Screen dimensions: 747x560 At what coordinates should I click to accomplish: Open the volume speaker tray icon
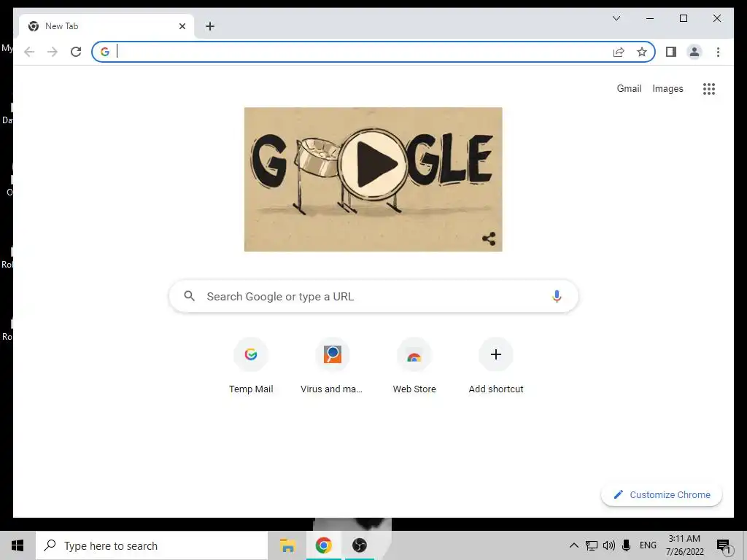point(609,545)
